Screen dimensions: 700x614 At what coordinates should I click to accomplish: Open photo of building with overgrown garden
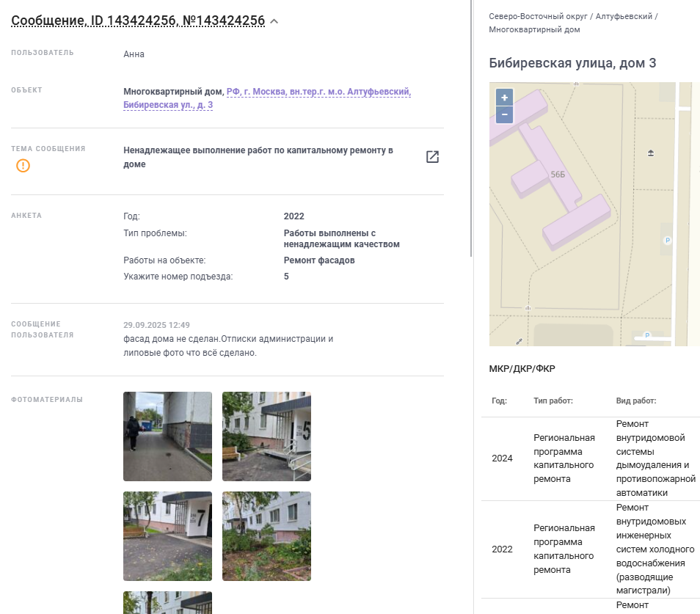266,536
